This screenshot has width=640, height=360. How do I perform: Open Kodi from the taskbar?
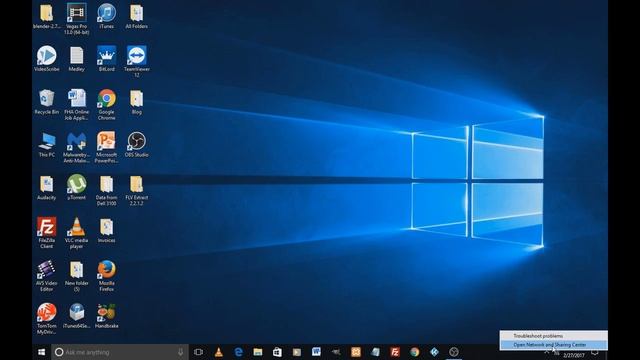pyautogui.click(x=434, y=352)
